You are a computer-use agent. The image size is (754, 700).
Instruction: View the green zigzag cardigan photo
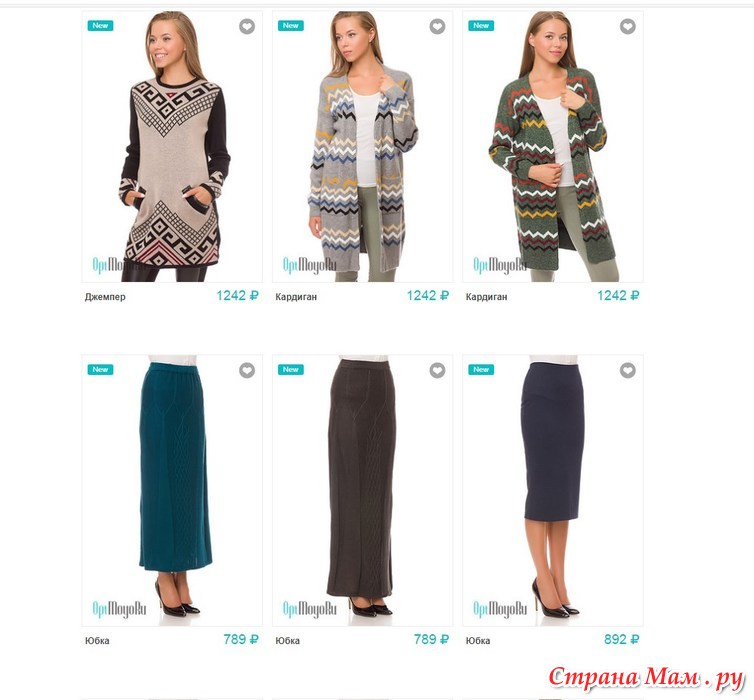click(553, 147)
